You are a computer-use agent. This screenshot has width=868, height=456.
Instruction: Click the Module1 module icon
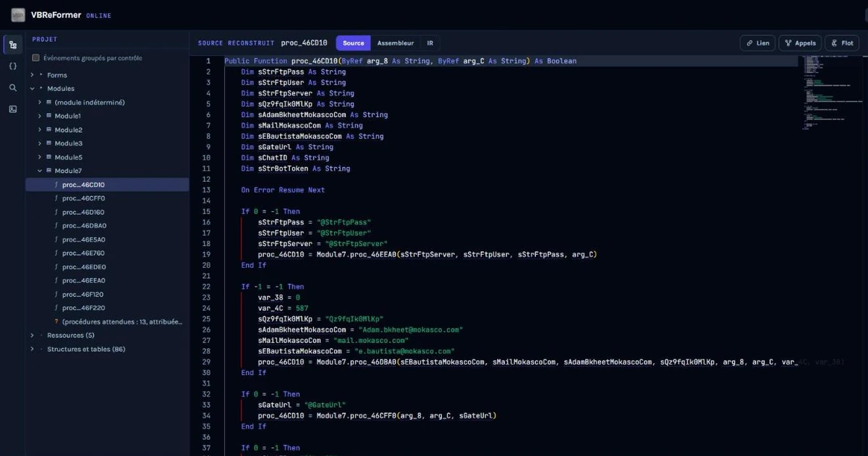[x=49, y=116]
